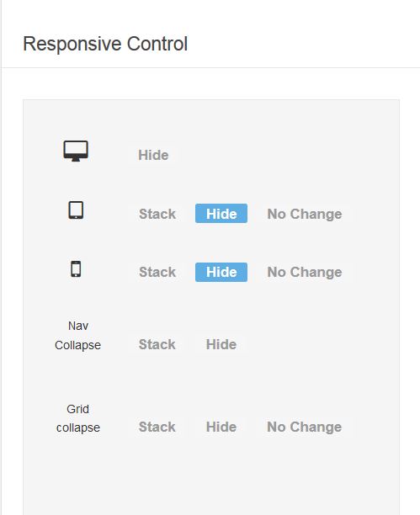Set Grid collapse to No Change
Image resolution: width=420 pixels, height=515 pixels.
(x=305, y=427)
